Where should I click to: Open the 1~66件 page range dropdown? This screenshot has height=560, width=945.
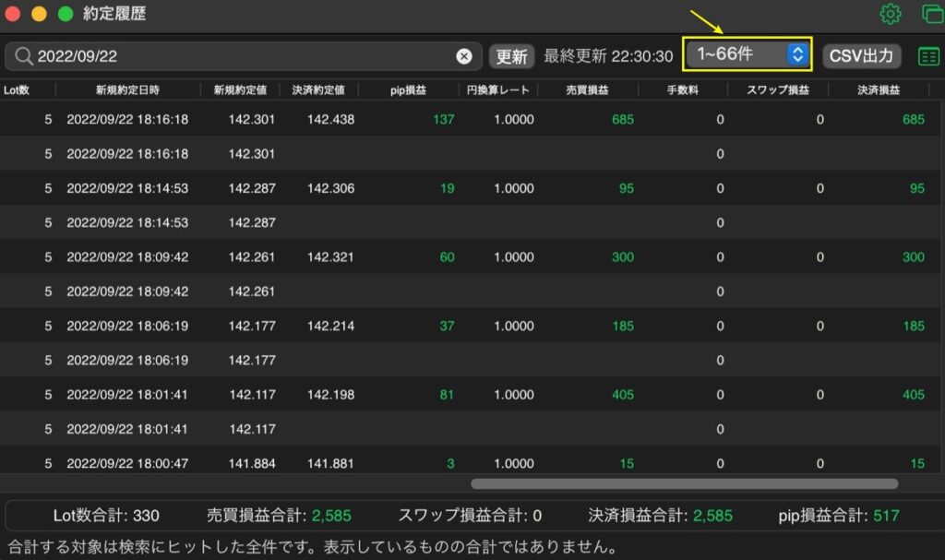click(748, 54)
